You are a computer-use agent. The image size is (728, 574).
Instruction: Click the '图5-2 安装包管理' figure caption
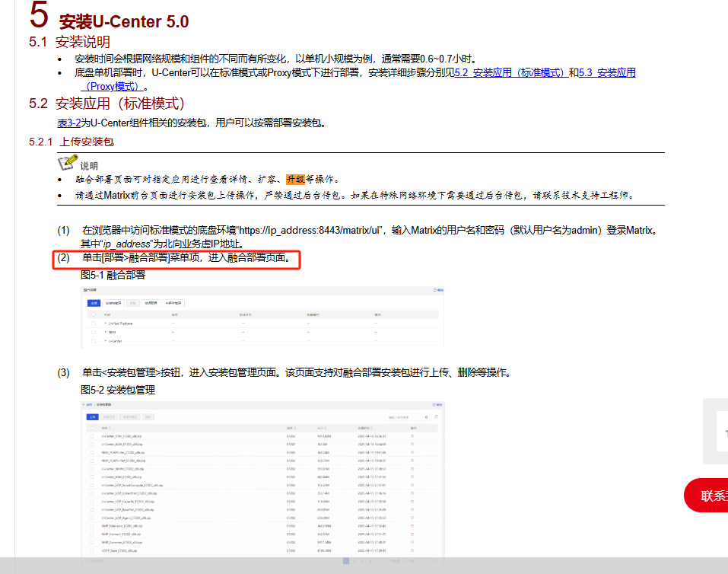click(x=118, y=390)
